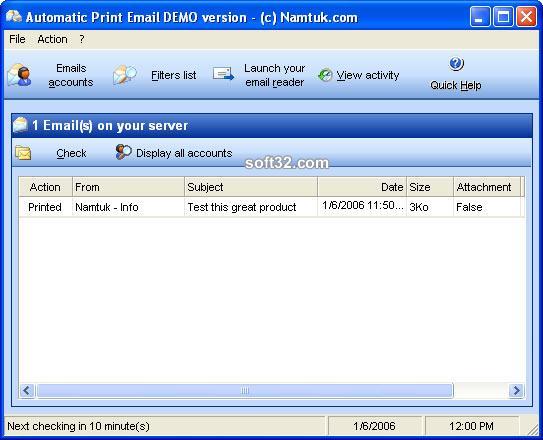
Task: Open the File menu
Action: [x=17, y=39]
